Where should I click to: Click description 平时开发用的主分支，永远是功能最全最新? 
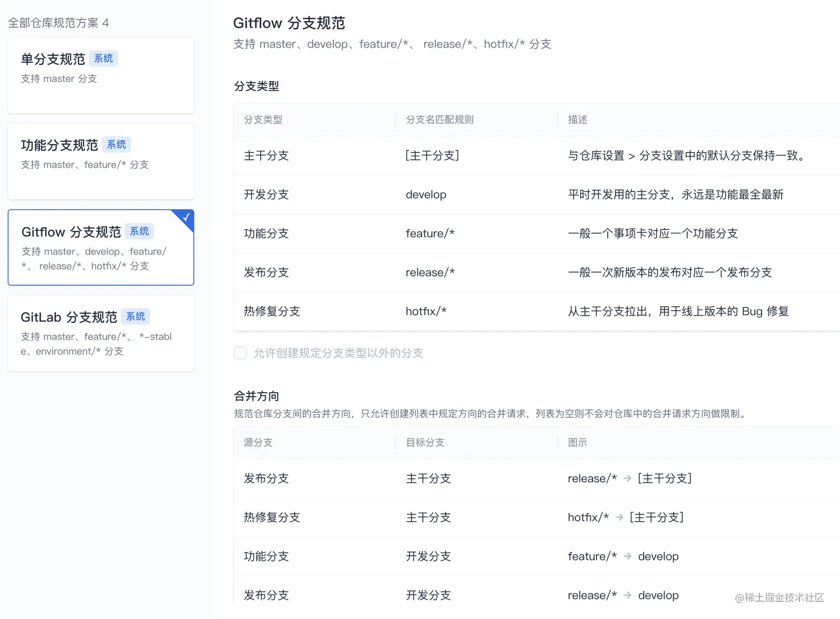(676, 194)
